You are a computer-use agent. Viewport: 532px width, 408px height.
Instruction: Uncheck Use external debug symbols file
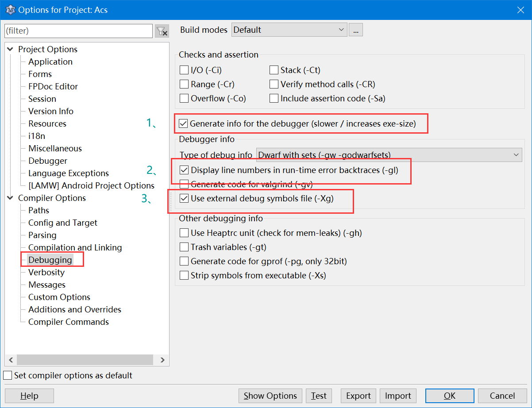tap(184, 199)
